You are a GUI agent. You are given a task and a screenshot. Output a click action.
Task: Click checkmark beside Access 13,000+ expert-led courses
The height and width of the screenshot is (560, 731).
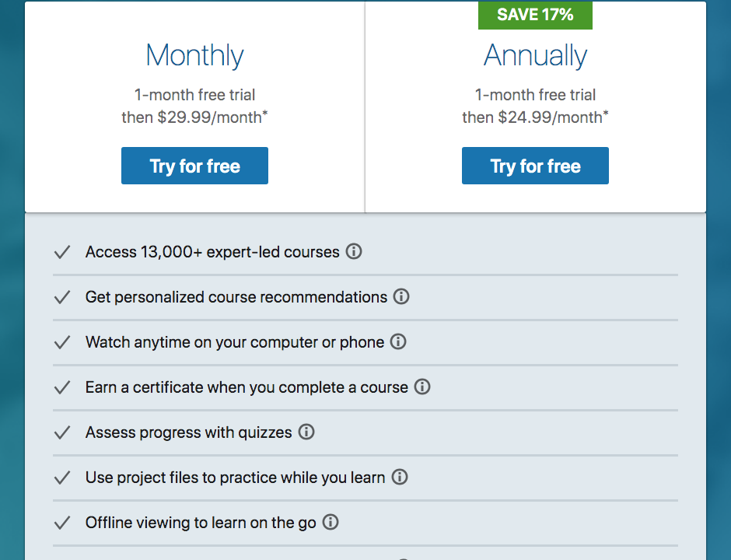pyautogui.click(x=62, y=252)
